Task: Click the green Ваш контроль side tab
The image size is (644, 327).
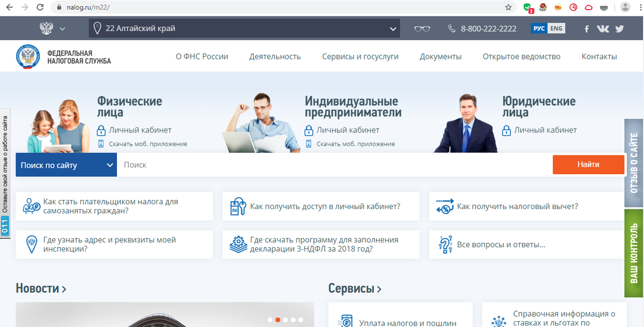Action: [x=634, y=253]
